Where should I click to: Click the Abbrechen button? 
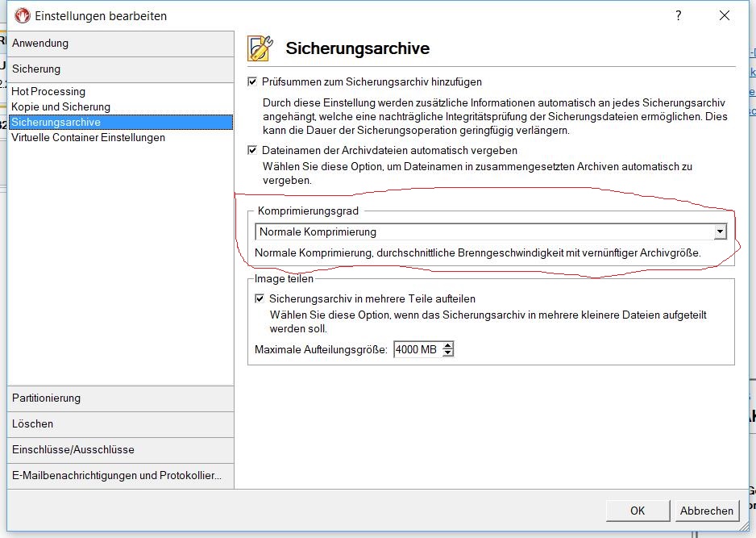click(x=706, y=511)
